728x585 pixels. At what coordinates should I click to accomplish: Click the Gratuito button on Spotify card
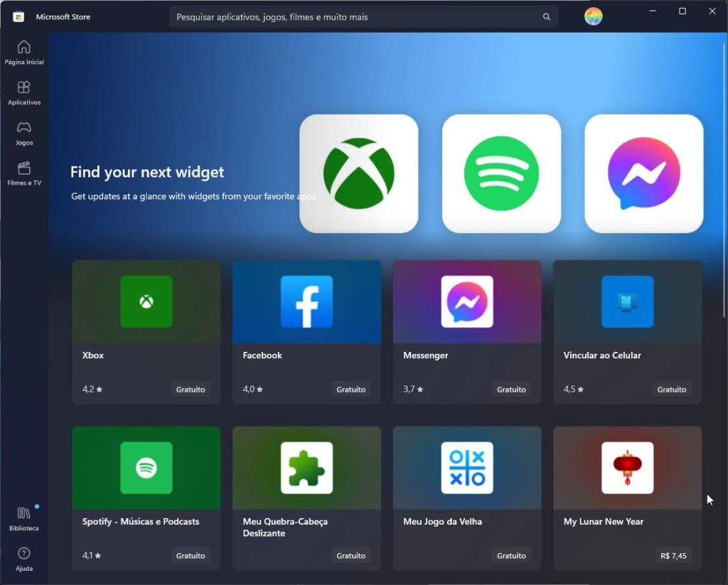(191, 555)
